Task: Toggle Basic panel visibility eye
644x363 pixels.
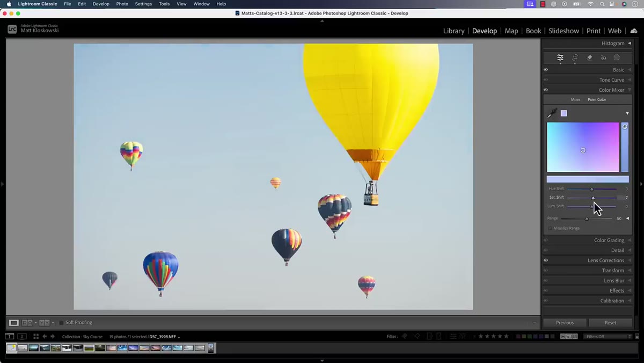Action: click(546, 70)
